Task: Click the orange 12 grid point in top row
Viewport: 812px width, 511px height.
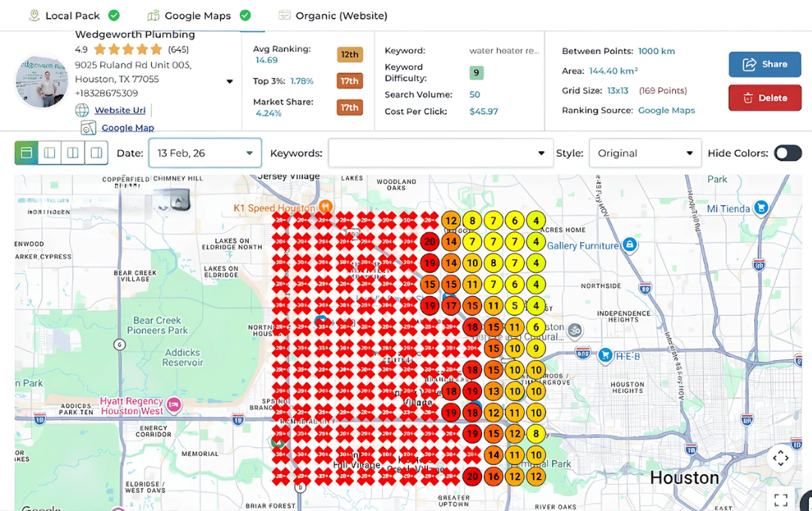Action: click(x=451, y=220)
